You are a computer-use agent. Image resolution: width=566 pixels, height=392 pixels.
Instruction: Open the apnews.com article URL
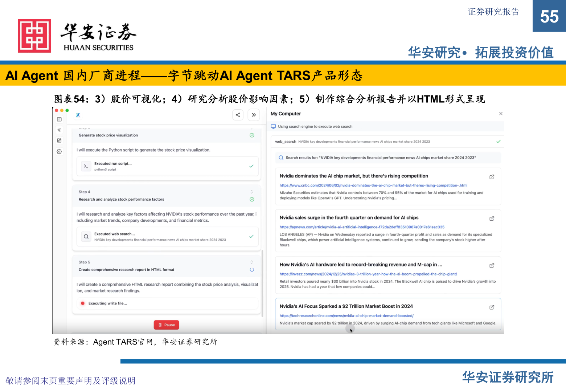click(x=362, y=227)
